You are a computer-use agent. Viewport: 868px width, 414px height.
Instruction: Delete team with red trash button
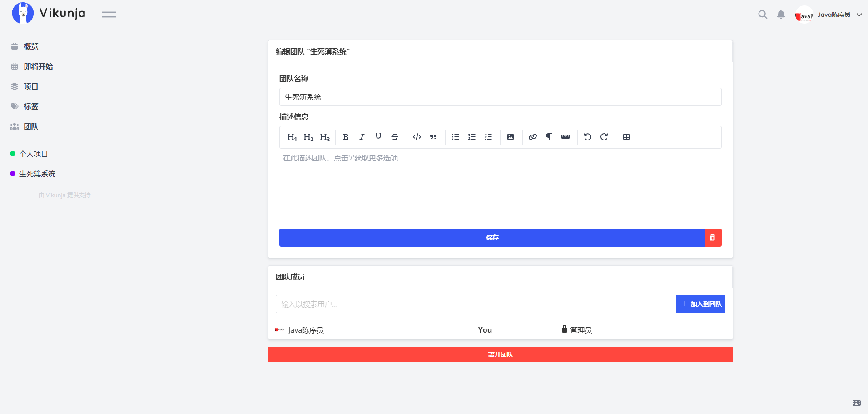713,238
